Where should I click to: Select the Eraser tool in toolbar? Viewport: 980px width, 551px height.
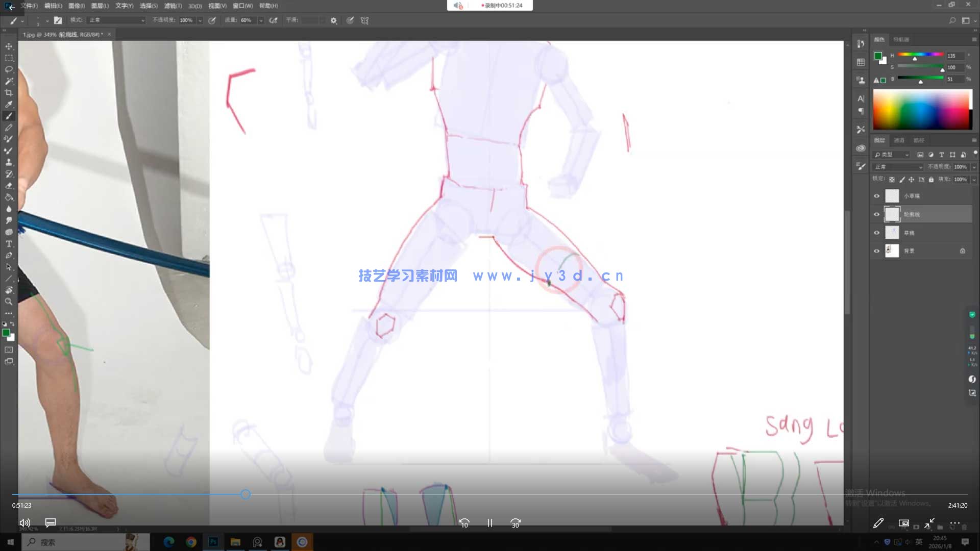tap(9, 186)
